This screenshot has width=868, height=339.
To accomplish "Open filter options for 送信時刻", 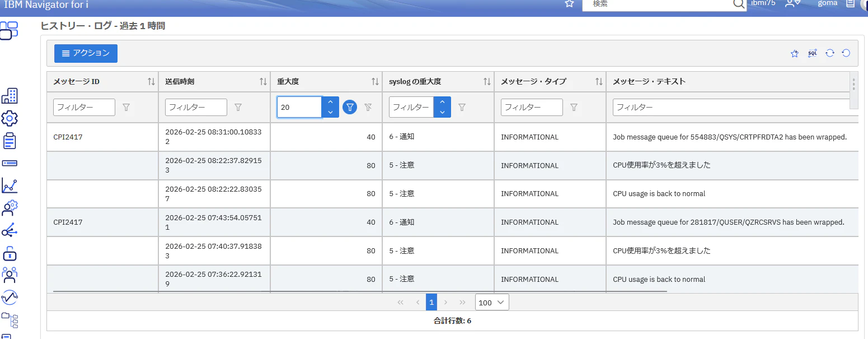I will tap(238, 107).
